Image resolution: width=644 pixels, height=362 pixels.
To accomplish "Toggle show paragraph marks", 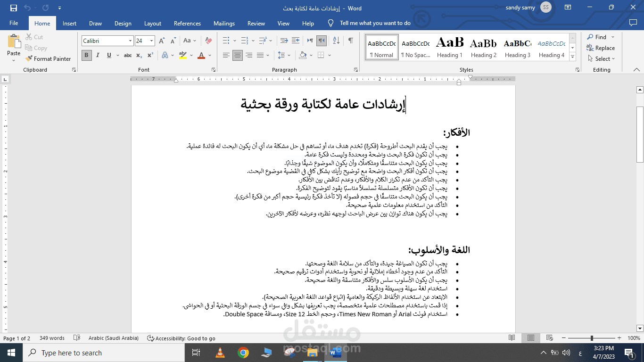I will [x=350, y=41].
